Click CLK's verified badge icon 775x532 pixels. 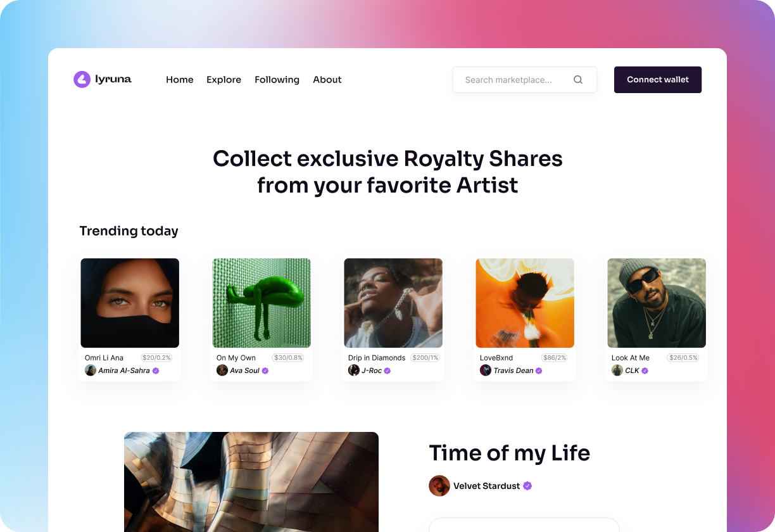click(645, 370)
